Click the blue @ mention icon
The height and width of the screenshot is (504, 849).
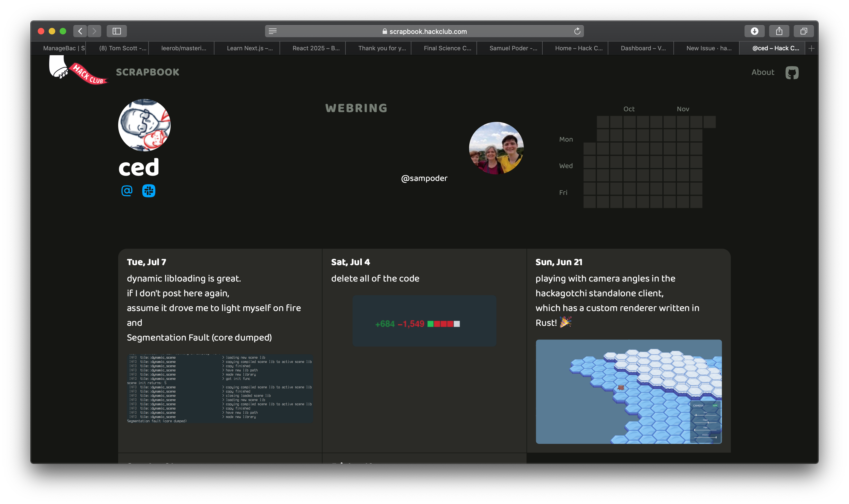point(127,191)
